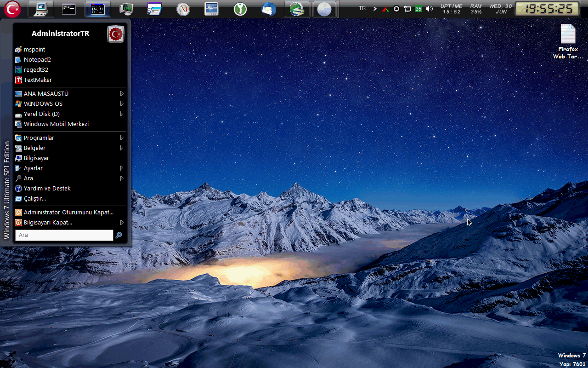Image resolution: width=588 pixels, height=368 pixels.
Task: Click the Ara search input field
Action: click(x=64, y=235)
